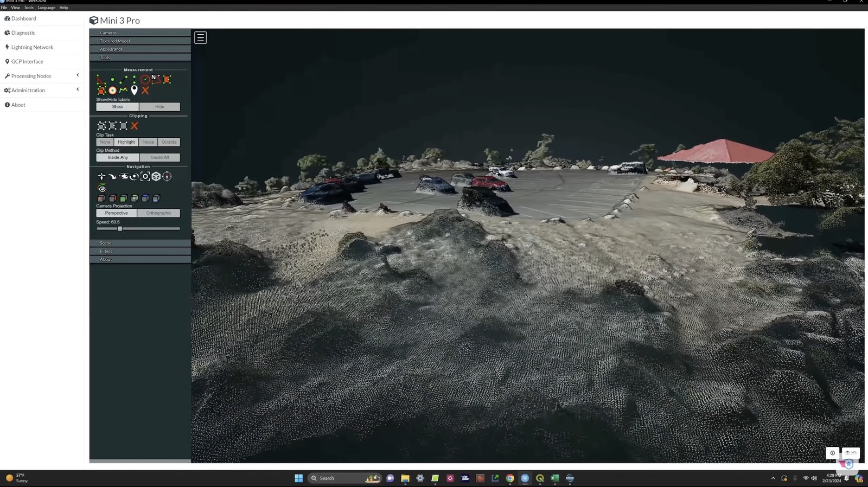This screenshot has width=868, height=487.
Task: Collapse the Tools section
Action: click(x=140, y=57)
